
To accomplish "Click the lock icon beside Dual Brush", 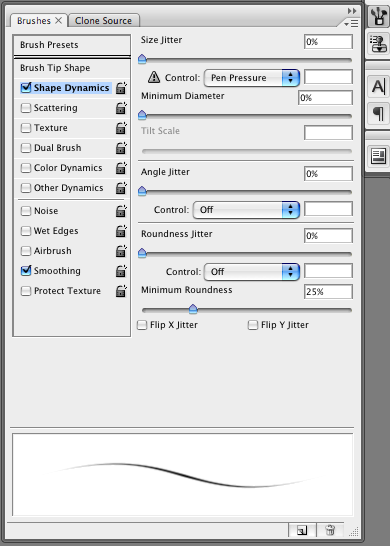I will click(121, 148).
